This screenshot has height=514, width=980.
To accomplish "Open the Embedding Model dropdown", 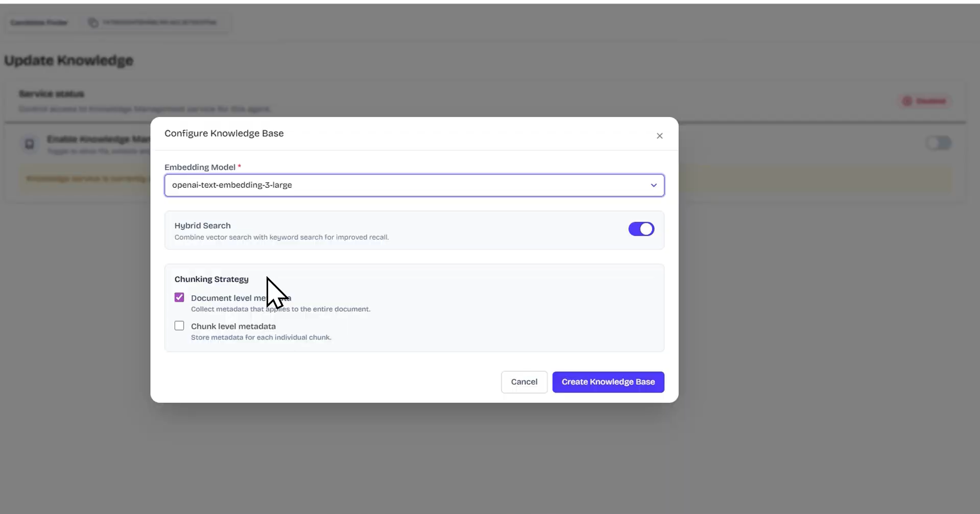I will coord(414,185).
